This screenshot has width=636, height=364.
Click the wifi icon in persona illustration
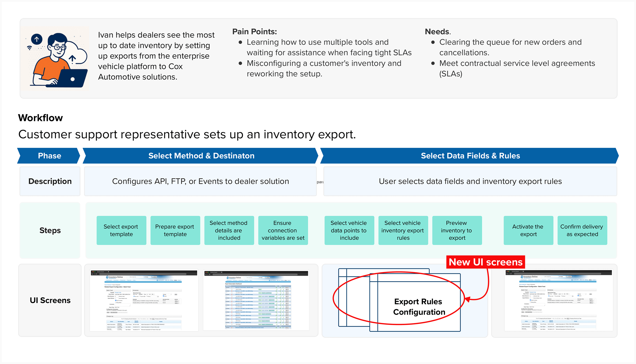click(29, 48)
